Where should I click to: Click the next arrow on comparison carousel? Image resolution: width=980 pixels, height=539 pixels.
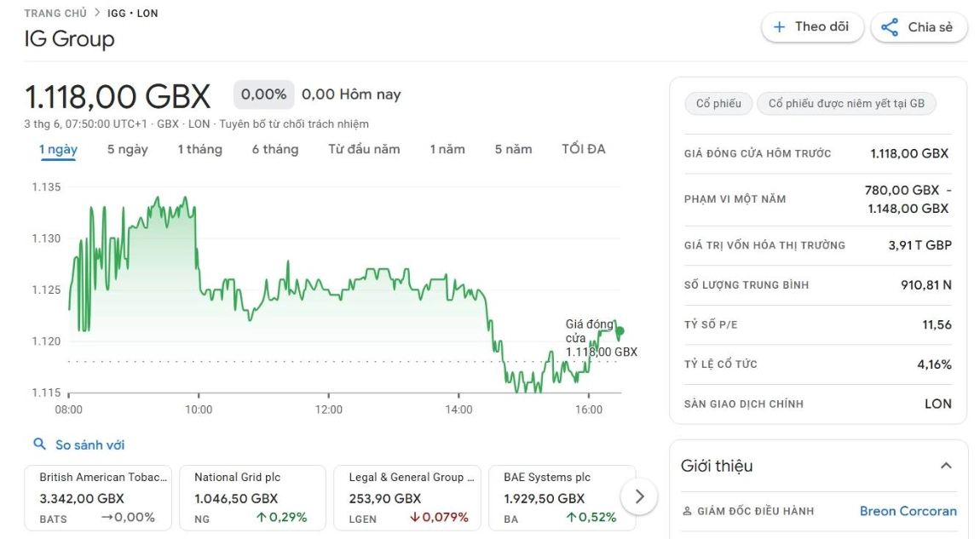tap(639, 496)
